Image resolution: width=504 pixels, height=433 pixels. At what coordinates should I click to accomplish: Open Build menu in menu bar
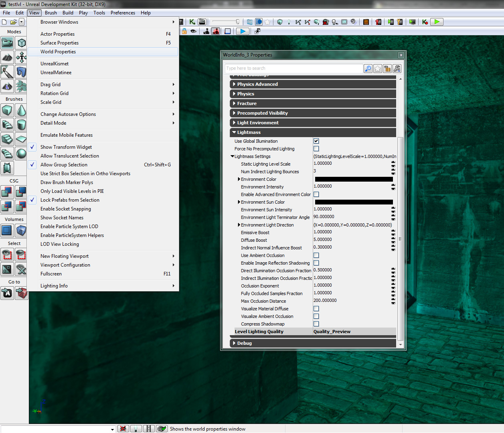tap(68, 13)
